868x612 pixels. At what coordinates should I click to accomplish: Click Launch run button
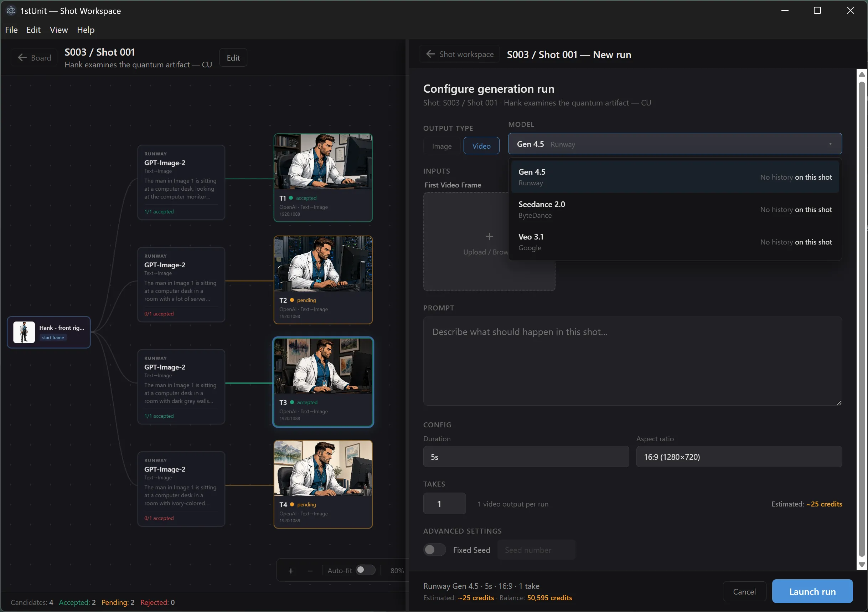[x=812, y=591]
